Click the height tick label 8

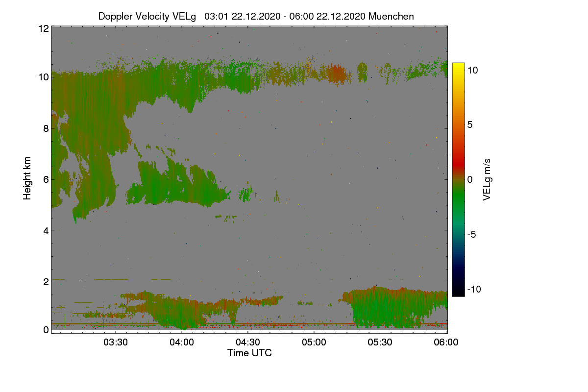point(46,128)
